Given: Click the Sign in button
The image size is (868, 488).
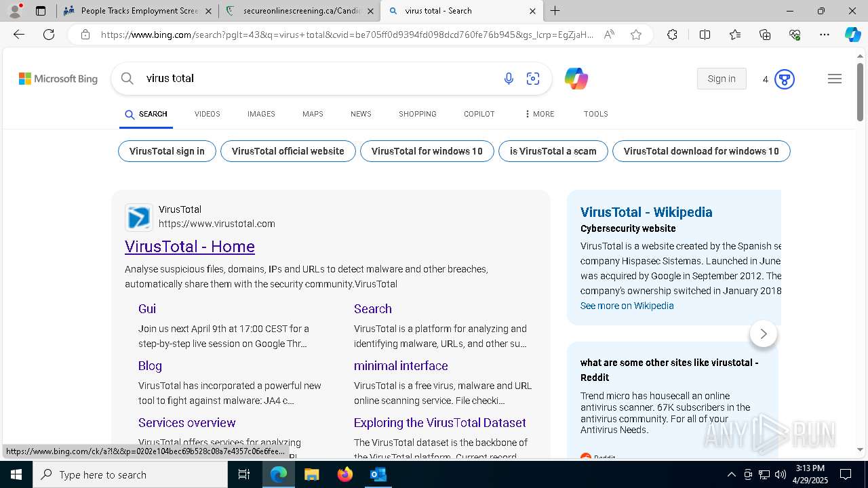Looking at the screenshot, I should pyautogui.click(x=722, y=79).
